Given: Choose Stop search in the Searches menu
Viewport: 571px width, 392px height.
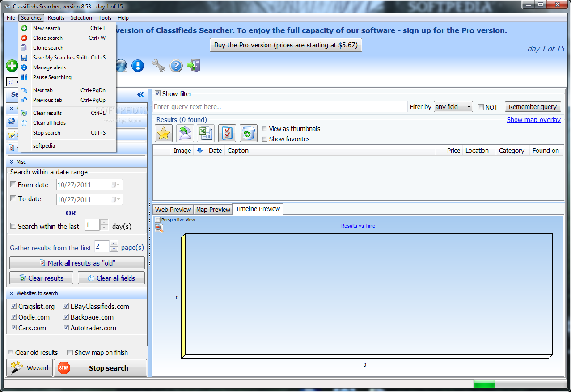Looking at the screenshot, I should click(x=67, y=133).
